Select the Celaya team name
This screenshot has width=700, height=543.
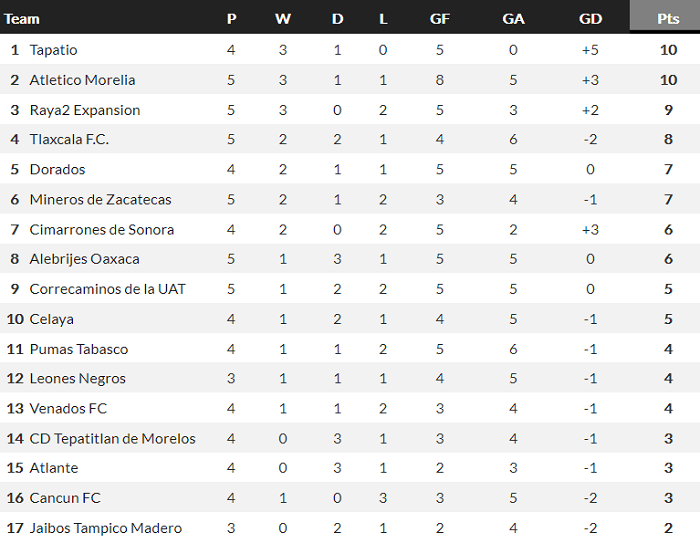pyautogui.click(x=51, y=319)
